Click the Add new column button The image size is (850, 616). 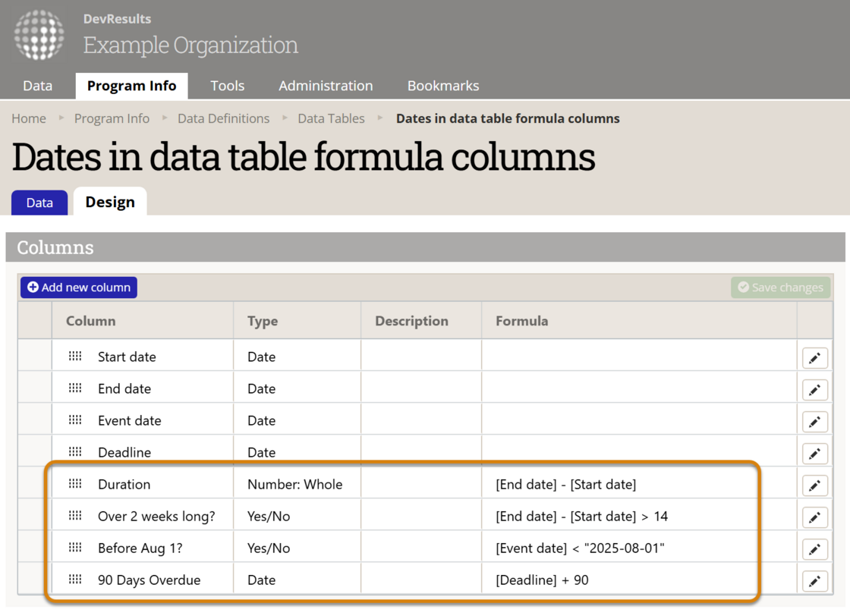tap(78, 287)
